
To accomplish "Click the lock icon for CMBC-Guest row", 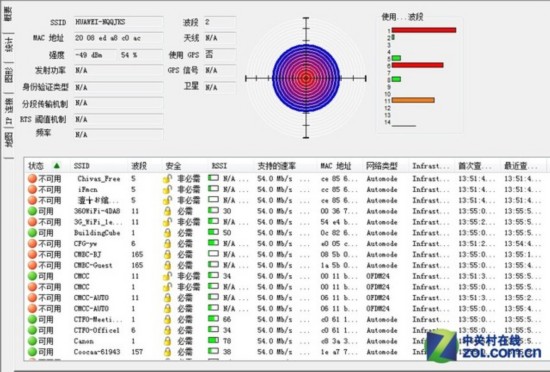I will pos(168,265).
